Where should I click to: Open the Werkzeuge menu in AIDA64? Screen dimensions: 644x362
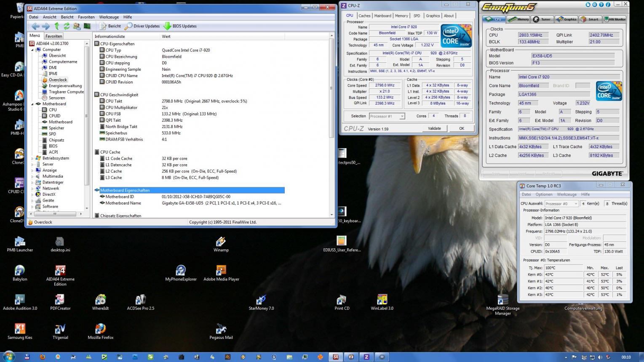click(109, 17)
